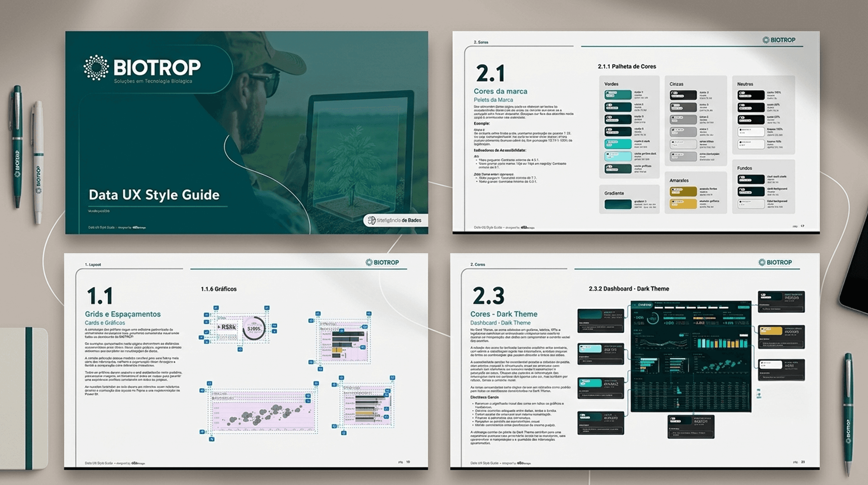Click the "Neutros" group label
Image resolution: width=868 pixels, height=485 pixels.
point(745,84)
